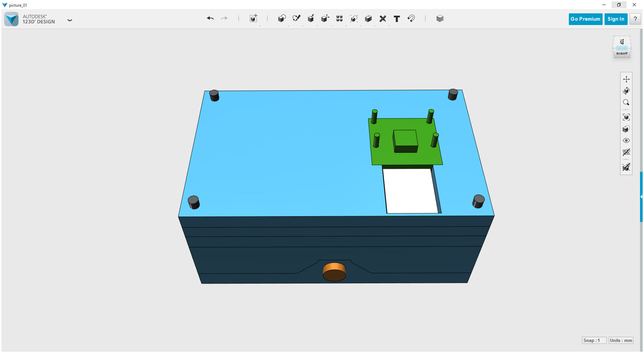This screenshot has height=353, width=644.
Task: Select the Sketch tool in the toolbar
Action: pos(296,19)
